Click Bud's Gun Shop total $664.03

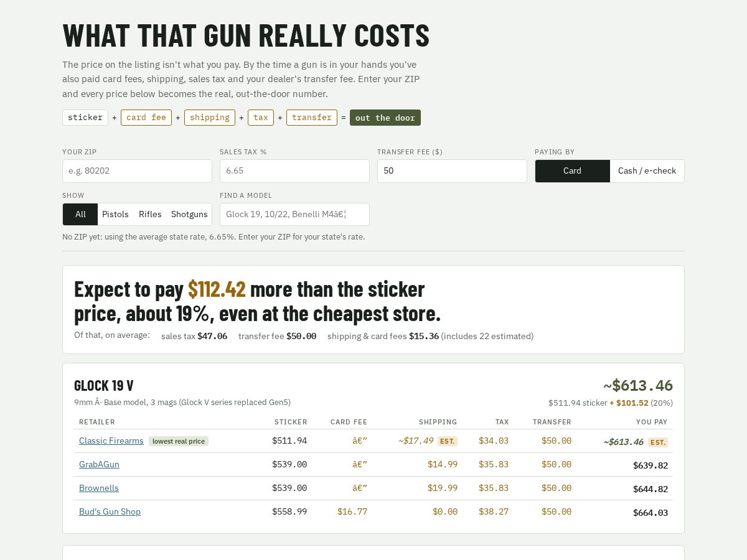(651, 513)
